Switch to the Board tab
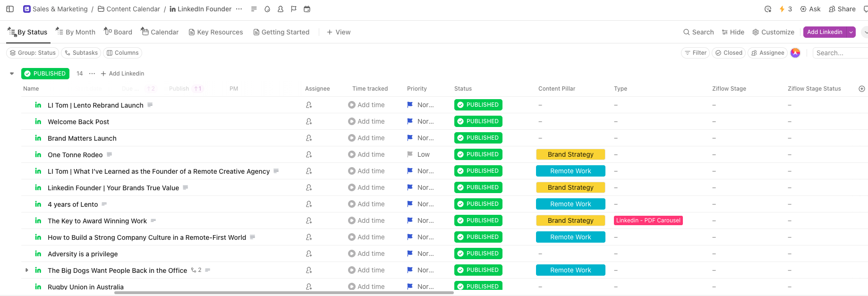Viewport: 868px width, 296px height. (118, 32)
